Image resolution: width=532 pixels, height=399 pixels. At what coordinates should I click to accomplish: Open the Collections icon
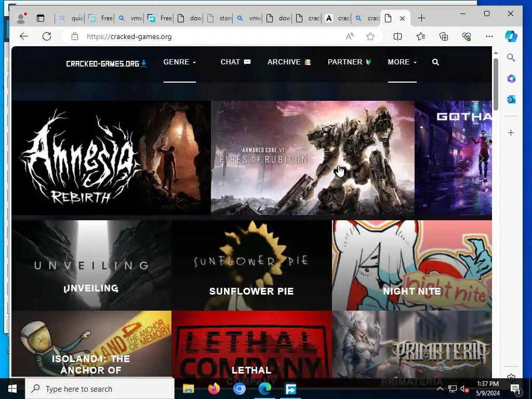click(444, 36)
